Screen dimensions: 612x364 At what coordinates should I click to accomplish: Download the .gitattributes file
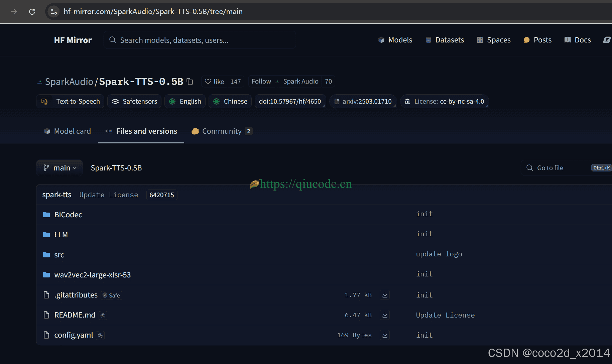point(385,295)
